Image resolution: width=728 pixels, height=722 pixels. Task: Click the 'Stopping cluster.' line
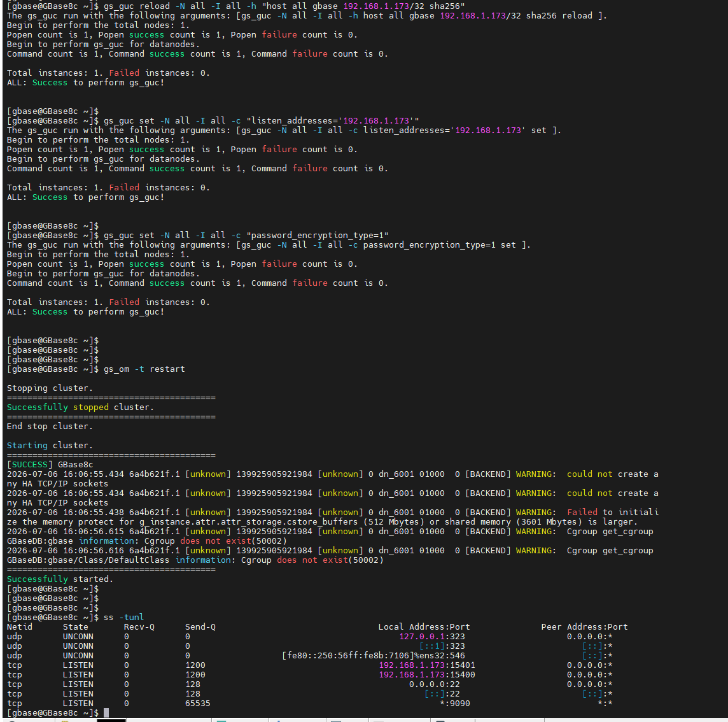(50, 388)
